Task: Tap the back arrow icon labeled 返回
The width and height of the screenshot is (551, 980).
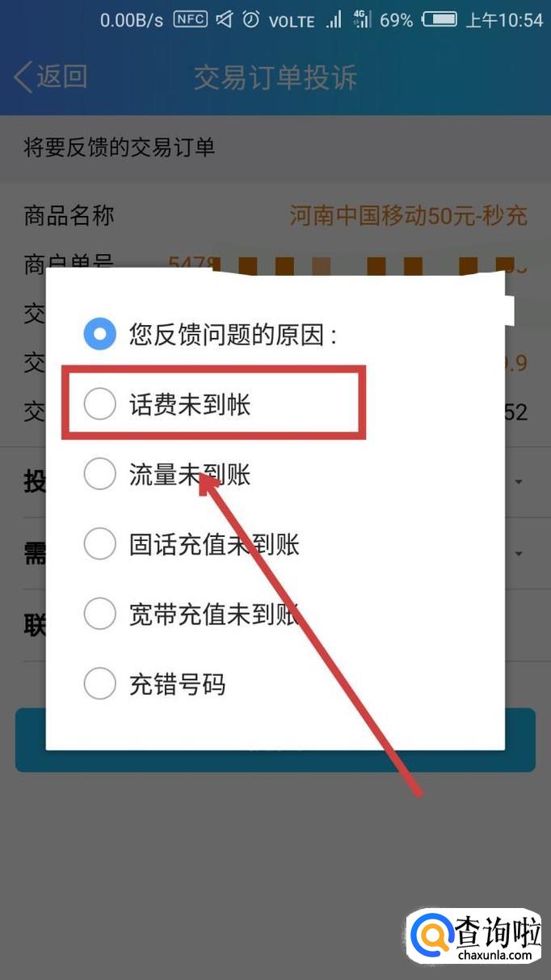Action: (50, 78)
